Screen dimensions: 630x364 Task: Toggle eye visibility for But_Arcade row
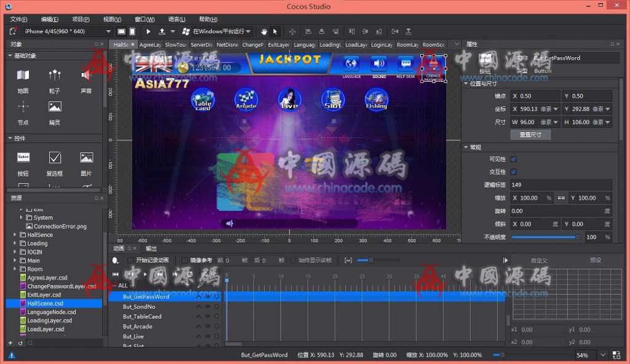pos(208,326)
